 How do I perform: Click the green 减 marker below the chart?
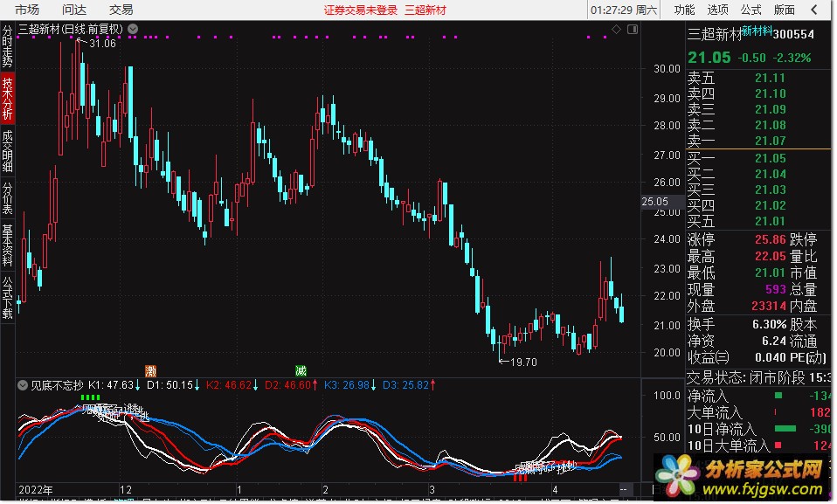(x=301, y=370)
